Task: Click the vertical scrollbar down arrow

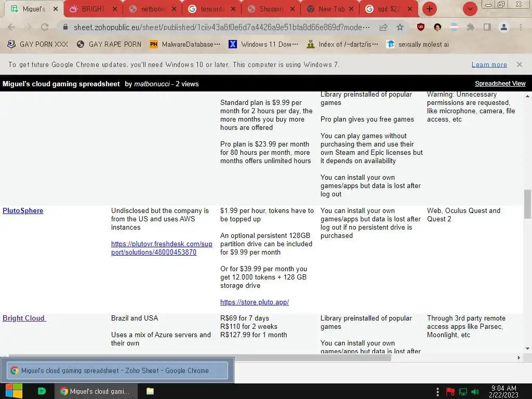Action: pos(528,349)
